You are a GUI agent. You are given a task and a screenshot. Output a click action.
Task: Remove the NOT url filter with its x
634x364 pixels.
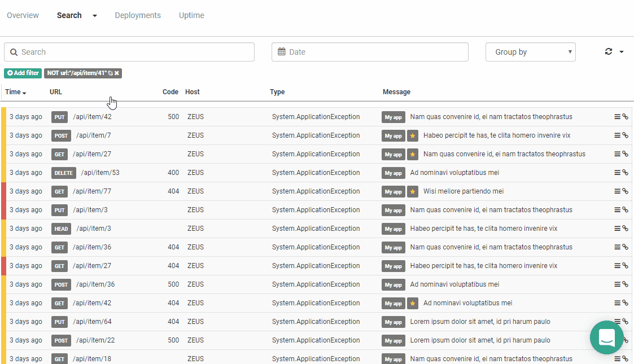point(117,73)
